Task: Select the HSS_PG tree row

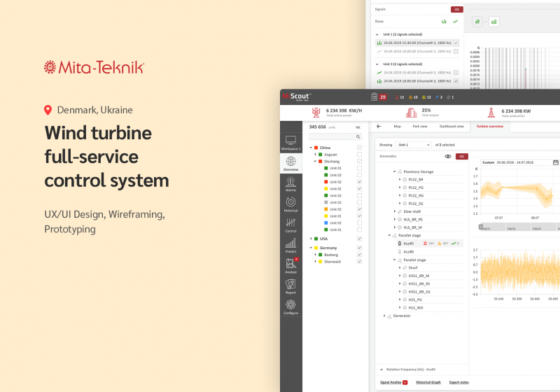Action: coord(430,300)
